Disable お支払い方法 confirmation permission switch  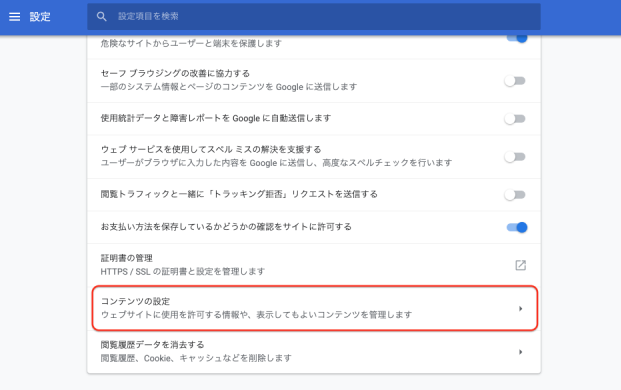tap(517, 227)
